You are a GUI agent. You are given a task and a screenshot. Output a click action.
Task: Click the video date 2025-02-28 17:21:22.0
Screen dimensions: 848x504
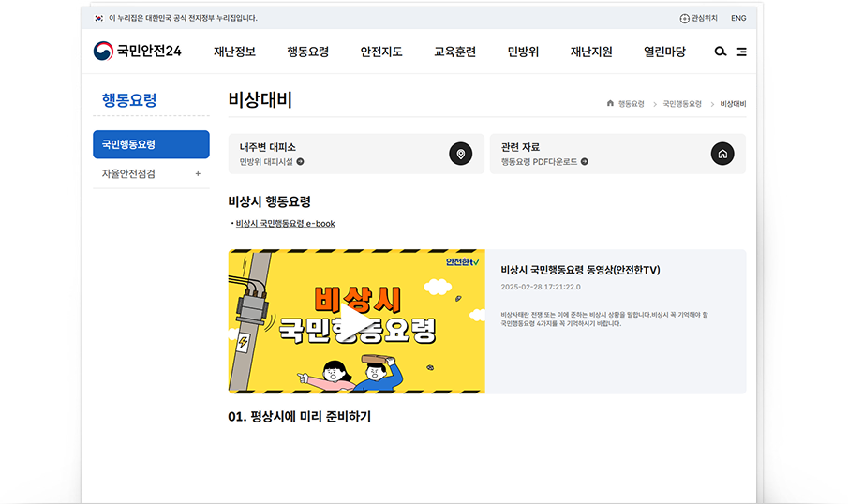pos(541,287)
